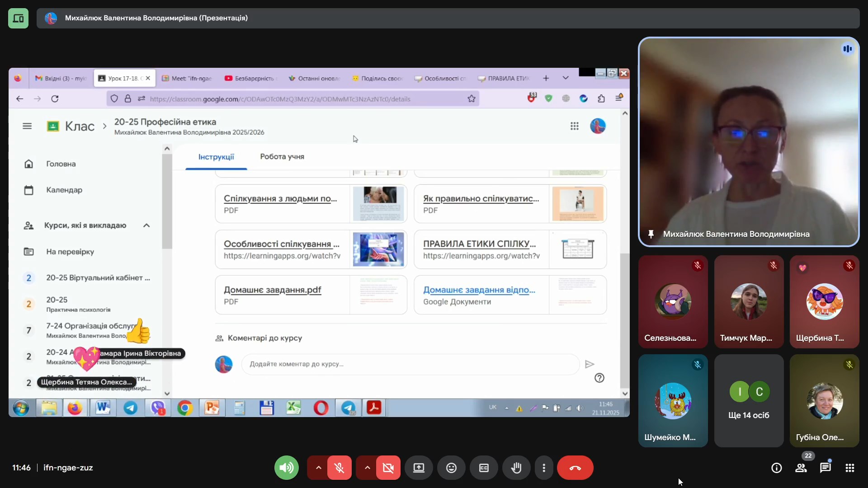Screen dimensions: 868x488
Task: Open the activities grid icon
Action: coord(849,468)
